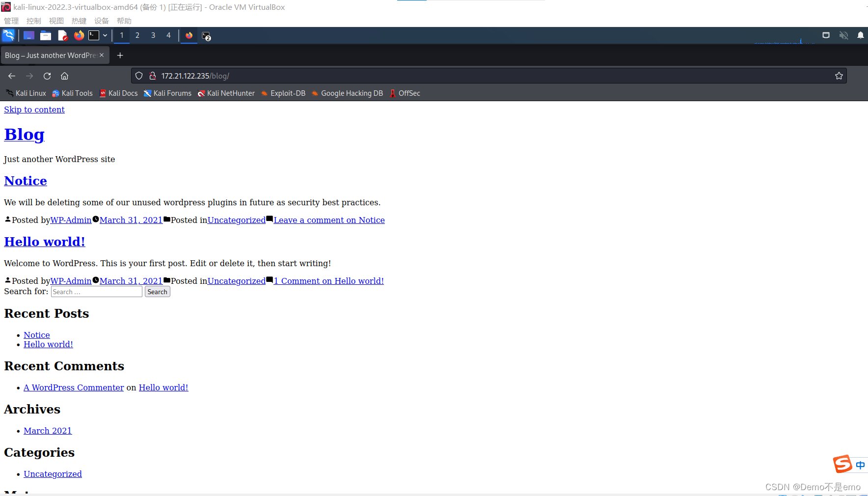Select the Blog – Just another WordPress tab
The image size is (868, 496).
pyautogui.click(x=55, y=55)
